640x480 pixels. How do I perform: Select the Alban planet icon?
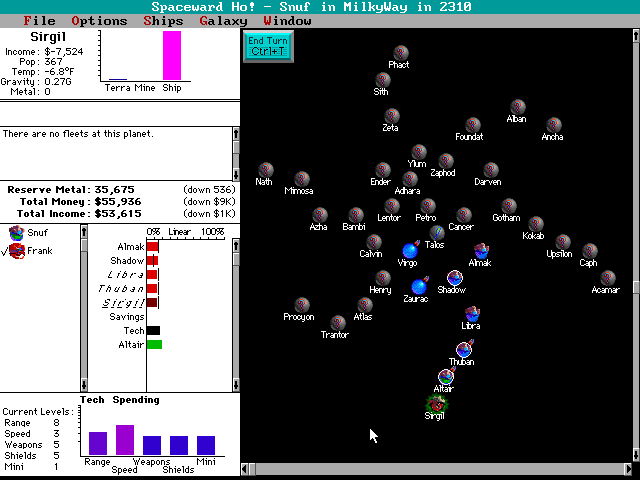(518, 107)
